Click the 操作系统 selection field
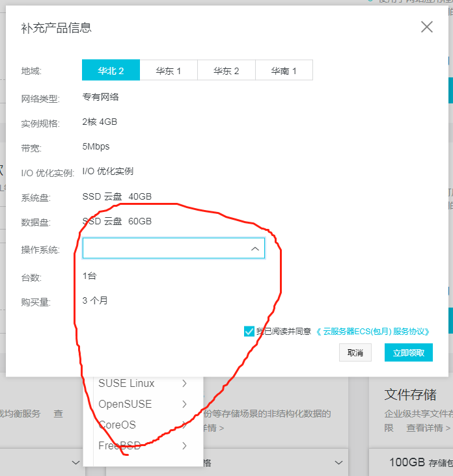 pyautogui.click(x=166, y=248)
